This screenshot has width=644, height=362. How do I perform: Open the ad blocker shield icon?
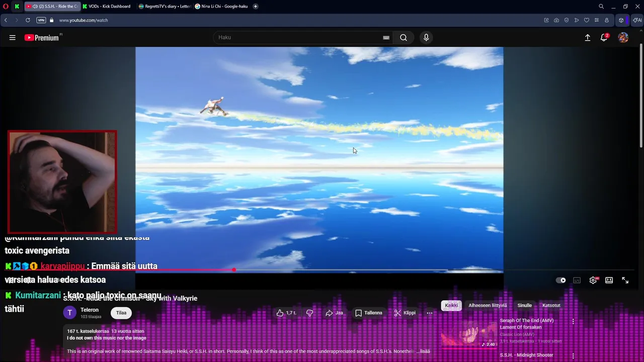pos(567,20)
